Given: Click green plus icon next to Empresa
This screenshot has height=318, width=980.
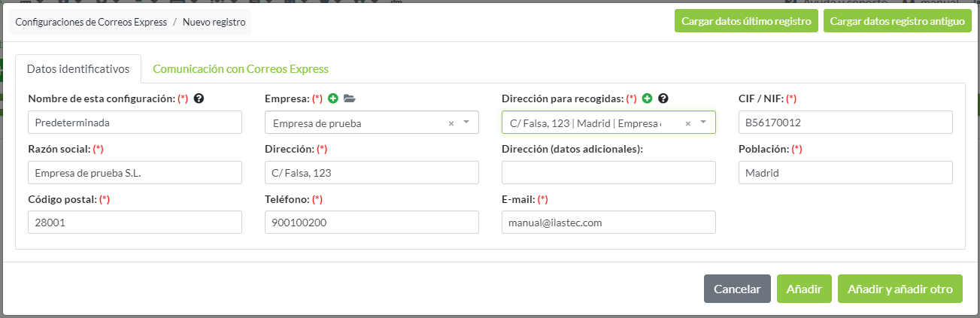Looking at the screenshot, I should tap(333, 98).
